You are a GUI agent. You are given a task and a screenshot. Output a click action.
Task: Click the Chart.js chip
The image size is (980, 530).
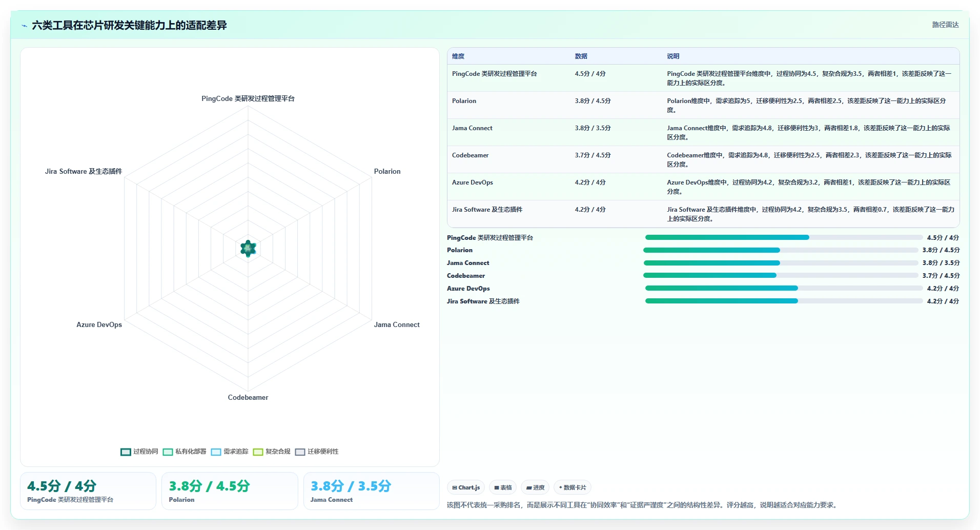click(x=466, y=487)
